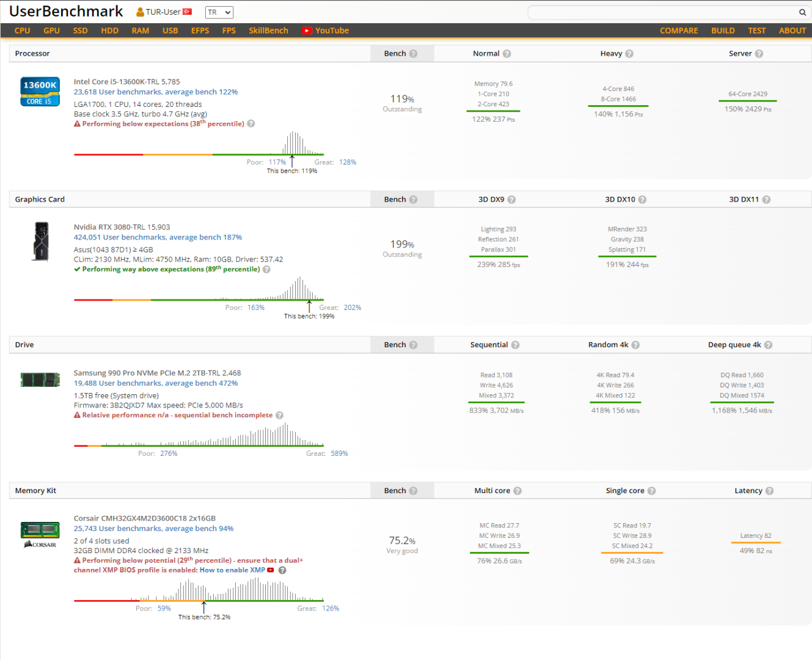
Task: Click the Samsung SSD drive thumbnail
Action: click(40, 380)
